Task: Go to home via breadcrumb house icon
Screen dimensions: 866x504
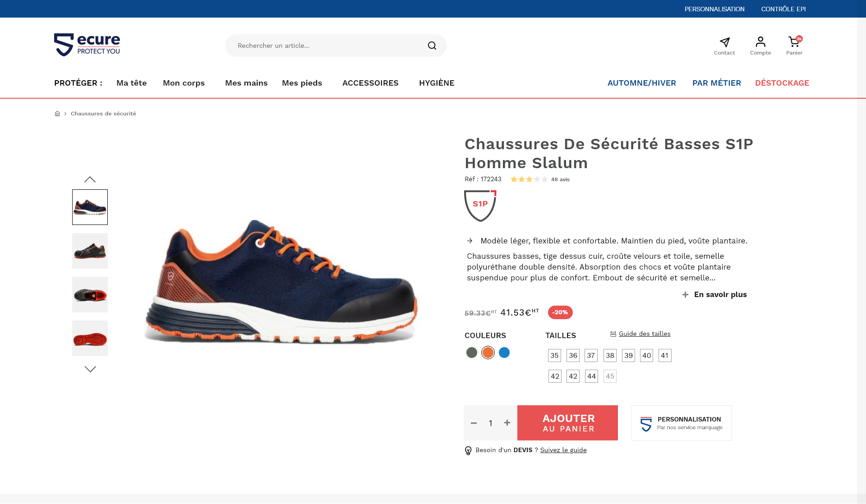Action: (x=57, y=114)
